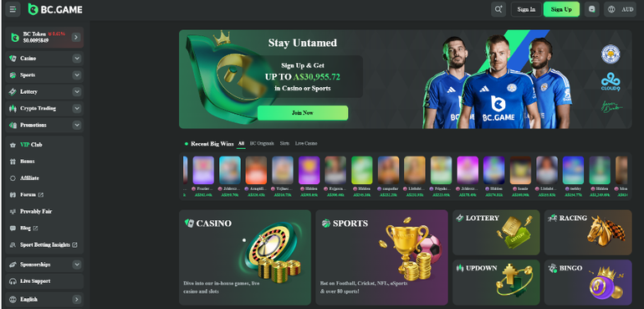Switch to Live Casino wins tab
The height and width of the screenshot is (309, 644).
[306, 143]
